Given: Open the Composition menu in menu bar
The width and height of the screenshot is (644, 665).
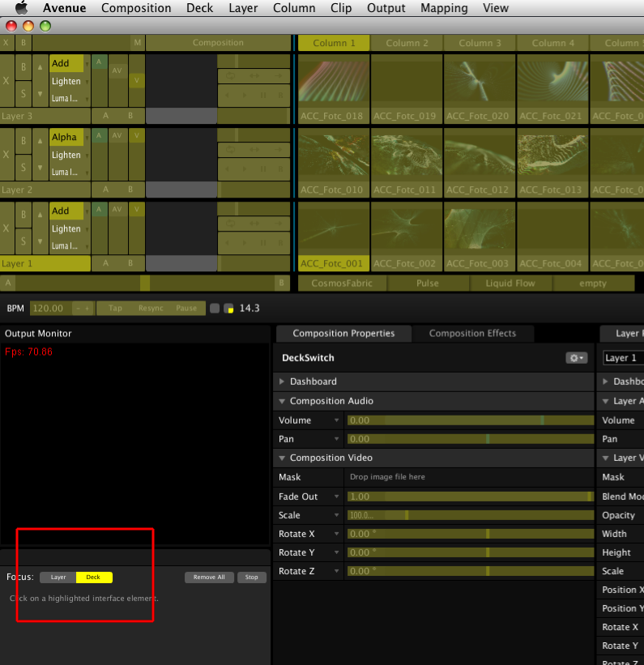Looking at the screenshot, I should (x=136, y=8).
